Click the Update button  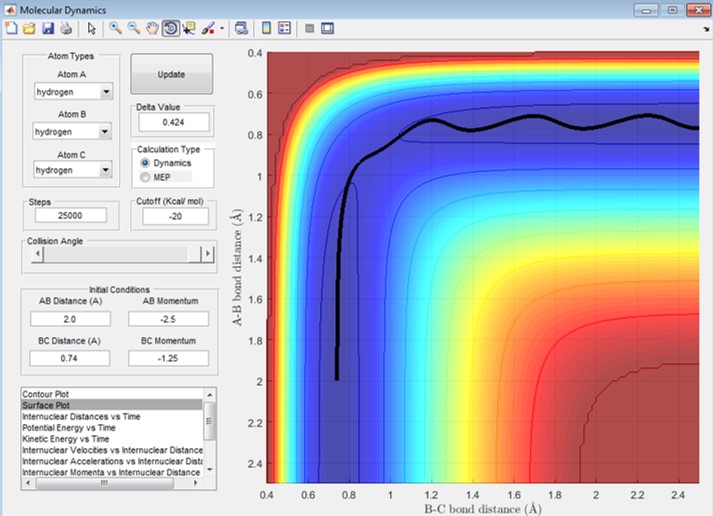171,74
